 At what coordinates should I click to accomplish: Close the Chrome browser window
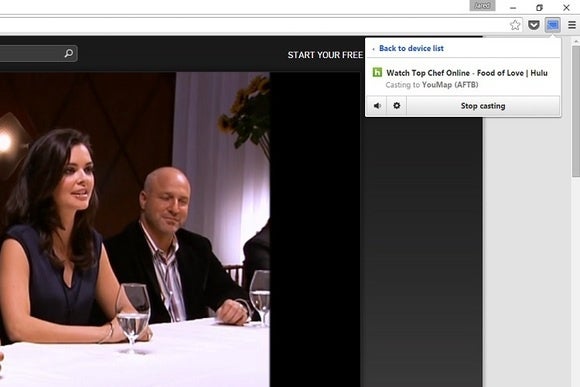coord(566,7)
